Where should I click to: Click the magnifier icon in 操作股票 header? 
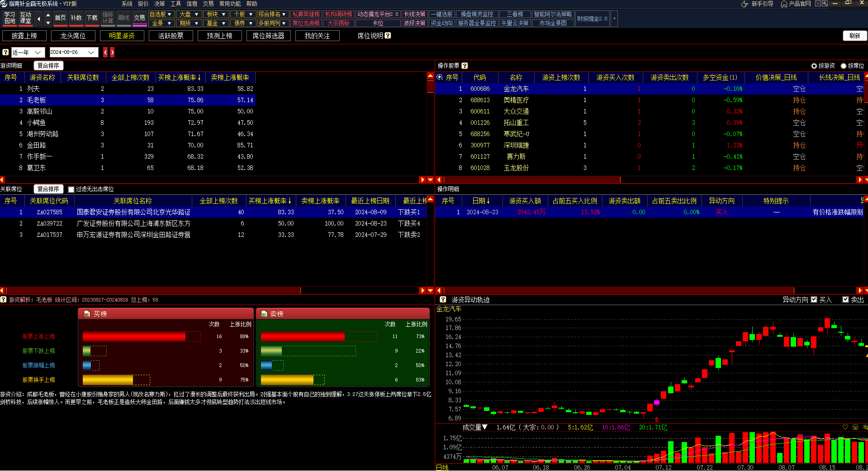(x=439, y=77)
